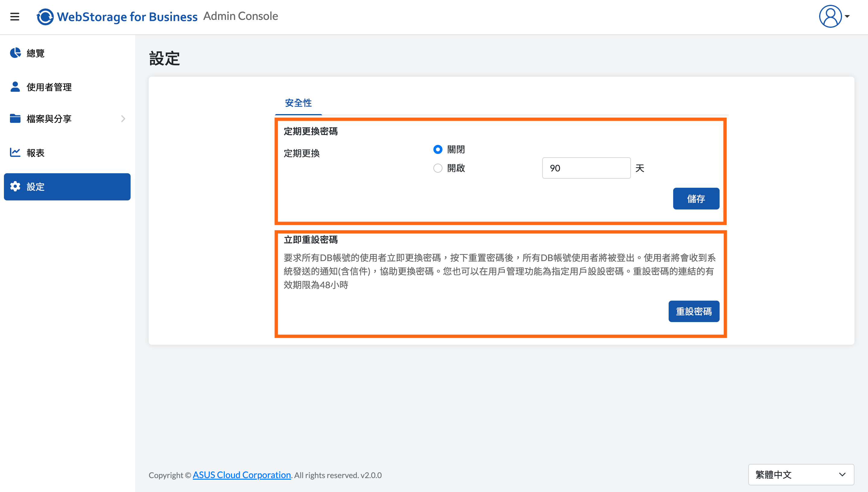The image size is (868, 492).
Task: Click the WebStorage logo icon
Action: [x=45, y=17]
